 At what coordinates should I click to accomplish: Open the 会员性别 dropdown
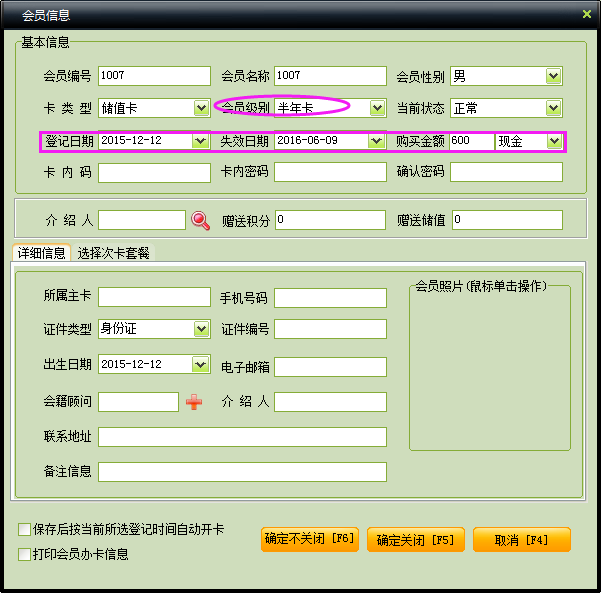tap(553, 76)
